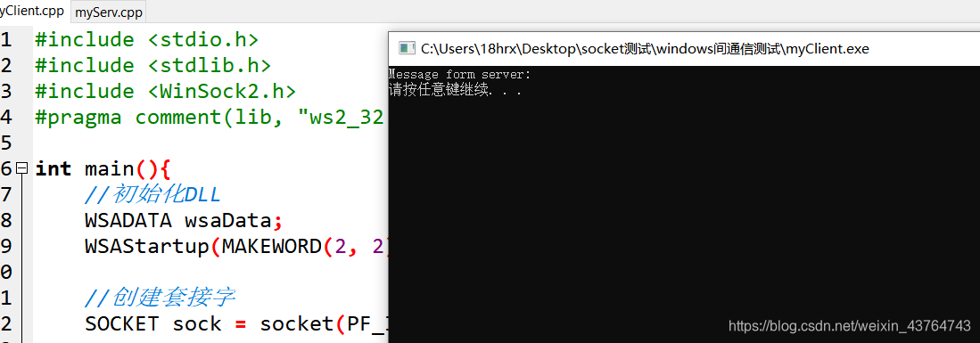This screenshot has height=343, width=980.
Task: Click the console window icon in the myClient.exe title bar
Action: [407, 48]
